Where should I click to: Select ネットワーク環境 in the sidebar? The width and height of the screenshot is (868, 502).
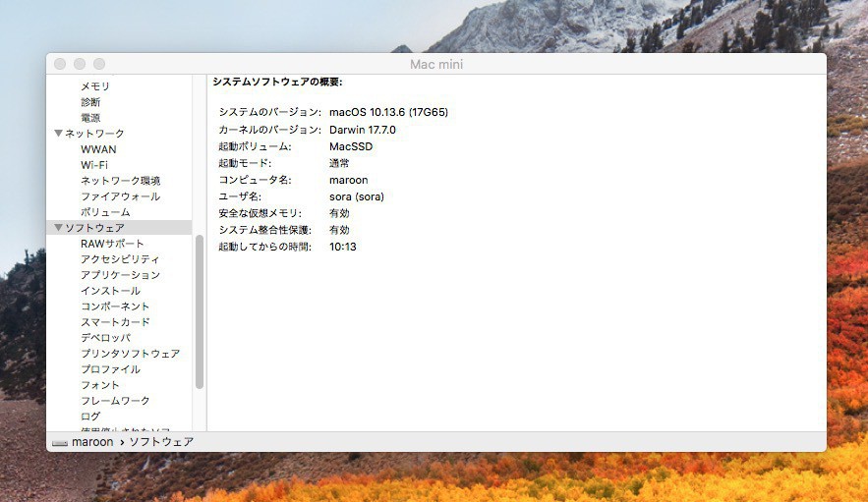(120, 181)
